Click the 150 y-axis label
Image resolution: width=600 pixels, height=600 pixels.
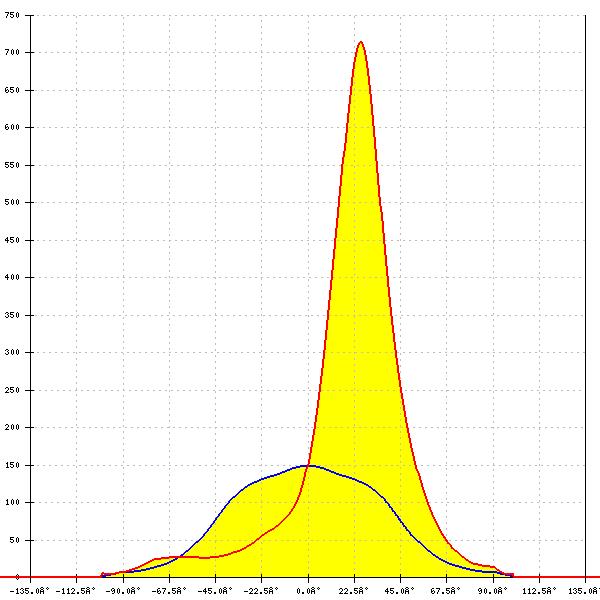[x=12, y=465]
